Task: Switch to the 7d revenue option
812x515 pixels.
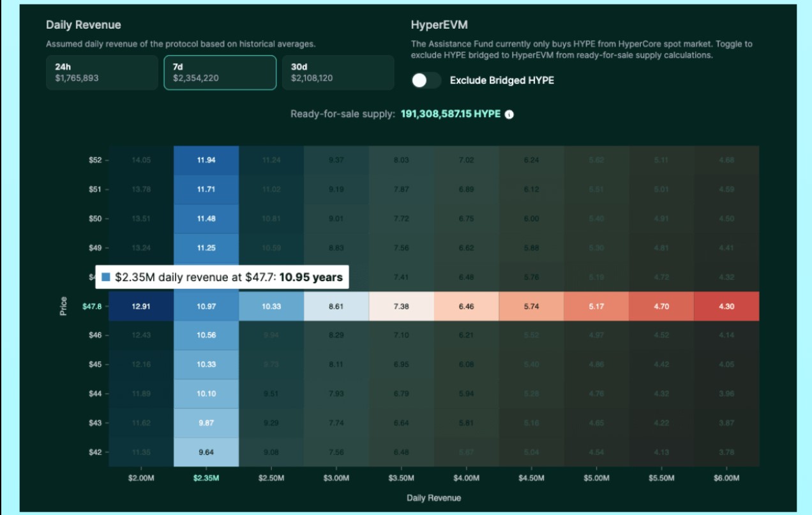Action: (x=220, y=72)
